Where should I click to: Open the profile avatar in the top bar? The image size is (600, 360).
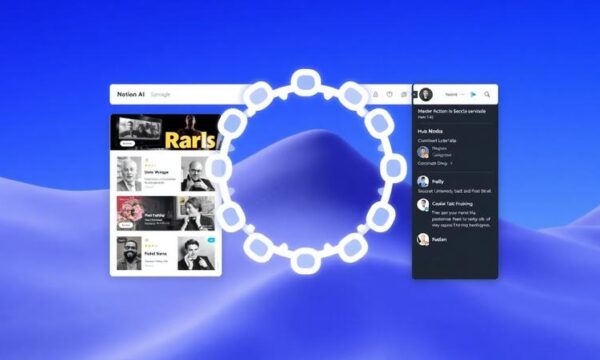[426, 94]
